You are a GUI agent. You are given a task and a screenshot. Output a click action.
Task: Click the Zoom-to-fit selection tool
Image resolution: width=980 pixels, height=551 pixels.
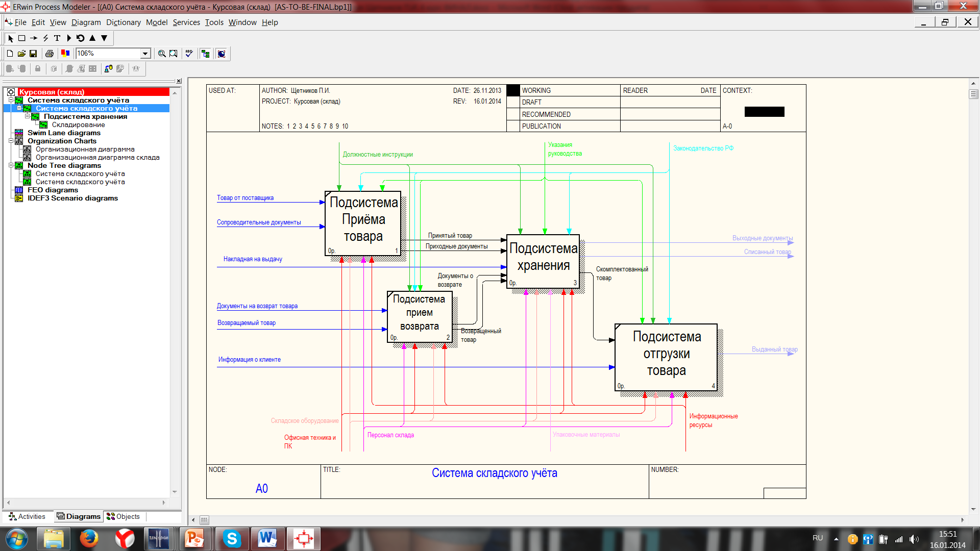pos(174,54)
